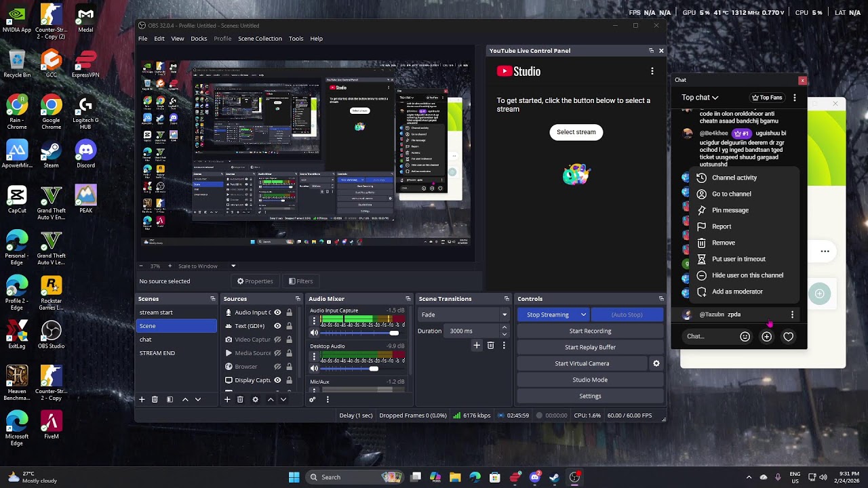Open the Docks menu

coord(199,39)
